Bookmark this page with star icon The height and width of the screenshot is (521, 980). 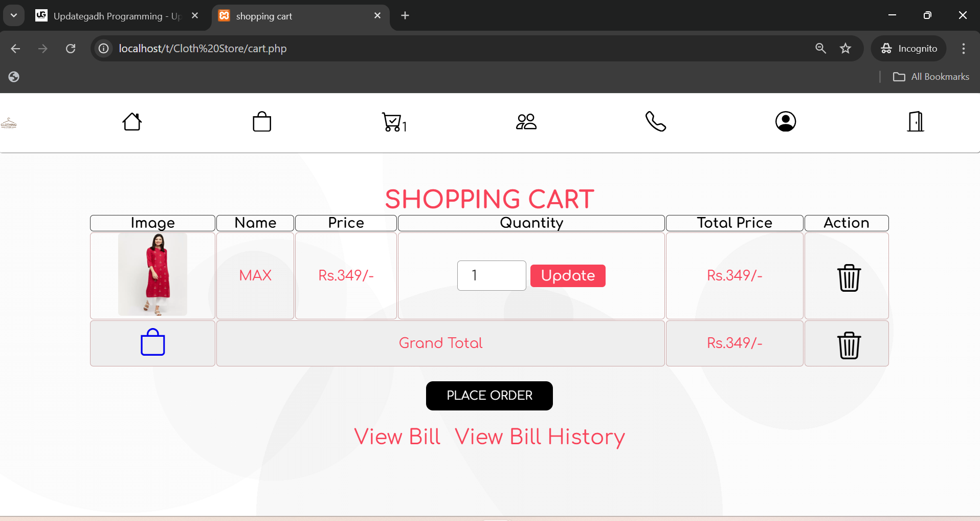click(845, 49)
